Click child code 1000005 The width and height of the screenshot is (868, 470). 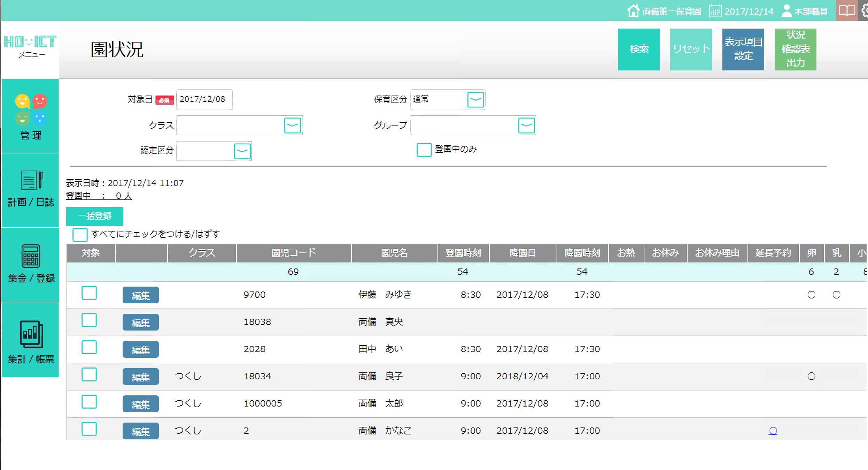point(263,403)
